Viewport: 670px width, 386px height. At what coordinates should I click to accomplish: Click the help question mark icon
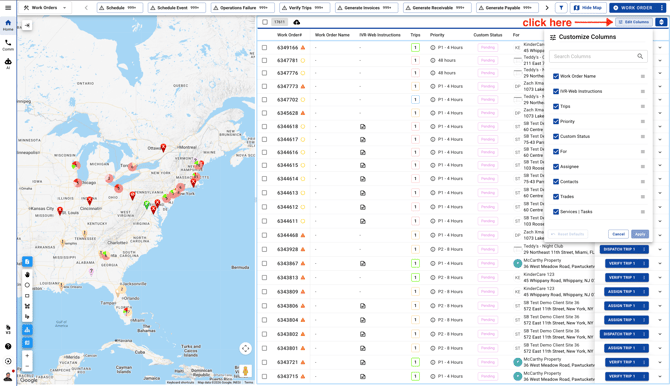[8, 346]
